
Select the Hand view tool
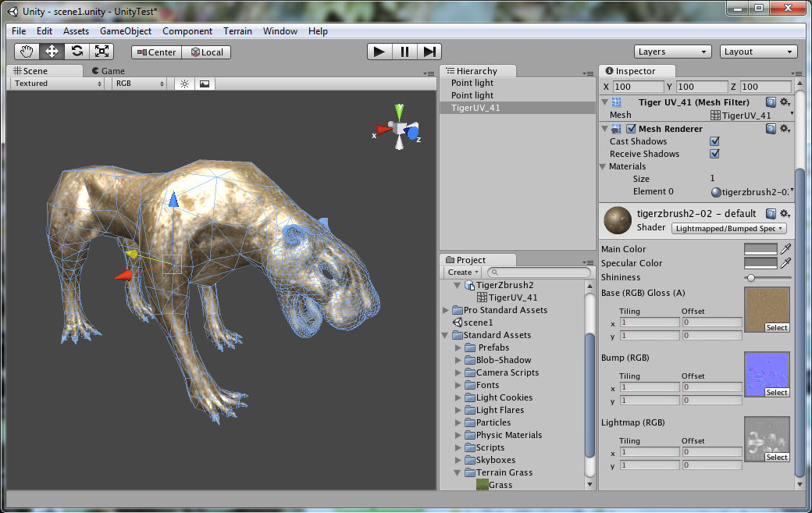pyautogui.click(x=27, y=52)
